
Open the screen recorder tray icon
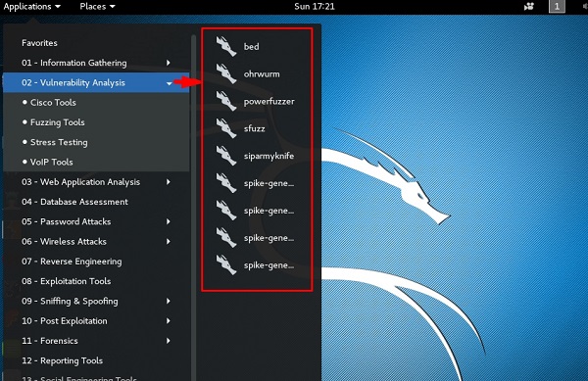[529, 7]
